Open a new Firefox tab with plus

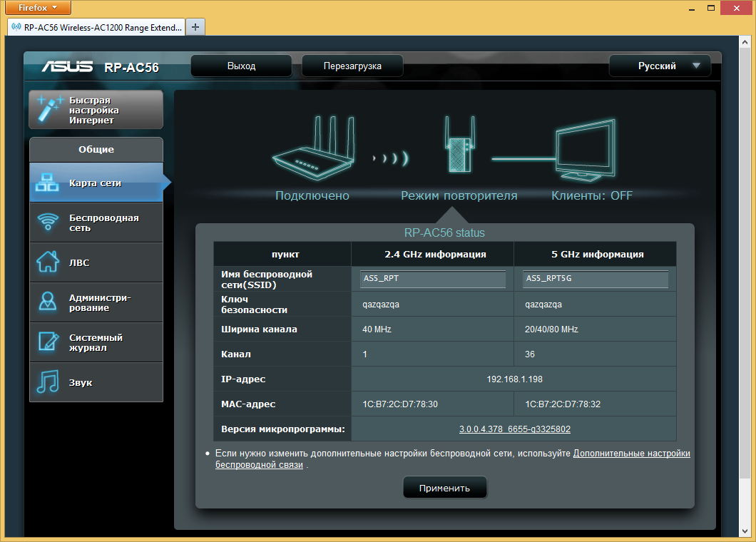pyautogui.click(x=195, y=27)
